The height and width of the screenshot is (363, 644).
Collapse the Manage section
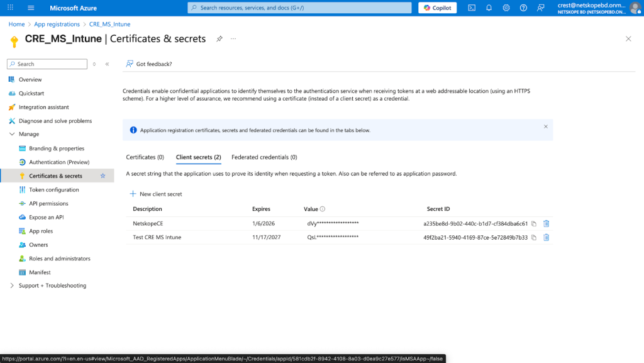click(12, 134)
